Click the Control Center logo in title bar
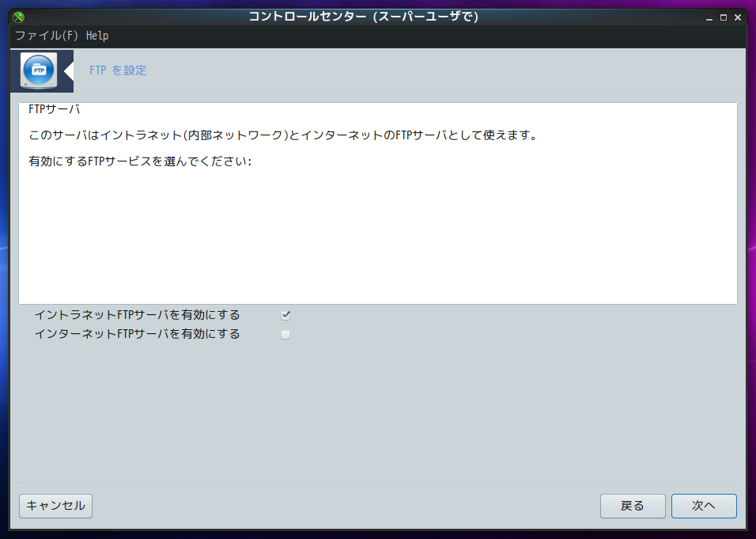The image size is (756, 539). (x=18, y=17)
